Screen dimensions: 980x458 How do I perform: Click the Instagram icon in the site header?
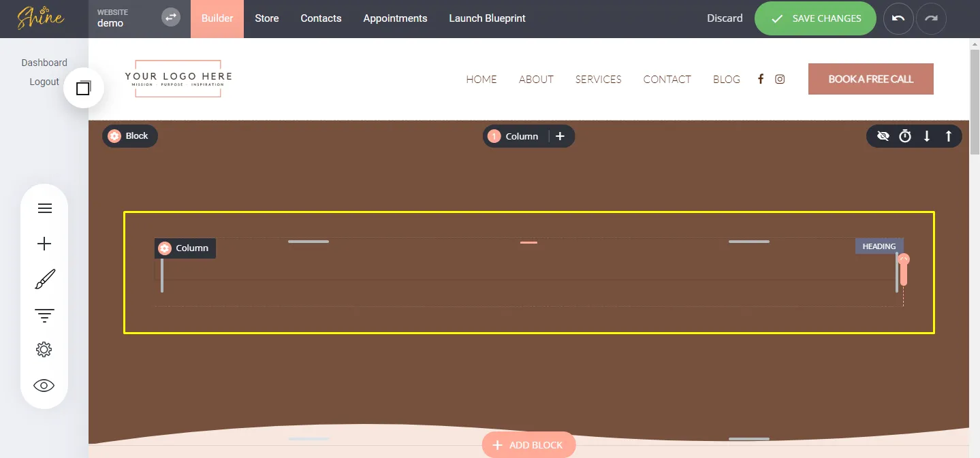click(780, 79)
